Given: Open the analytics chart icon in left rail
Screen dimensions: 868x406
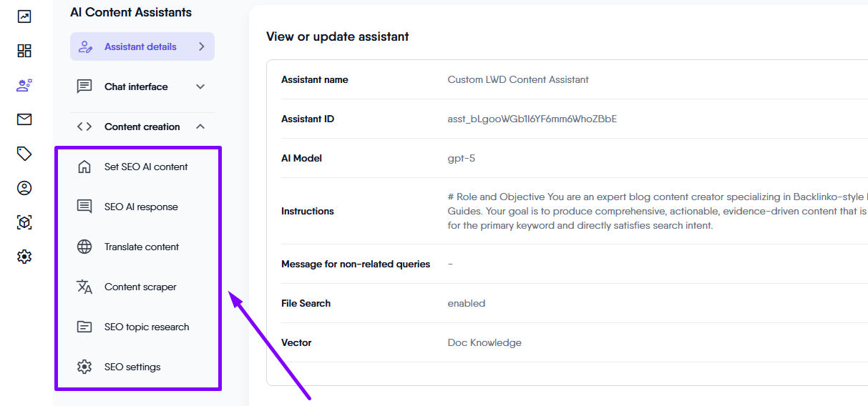Looking at the screenshot, I should (x=24, y=16).
